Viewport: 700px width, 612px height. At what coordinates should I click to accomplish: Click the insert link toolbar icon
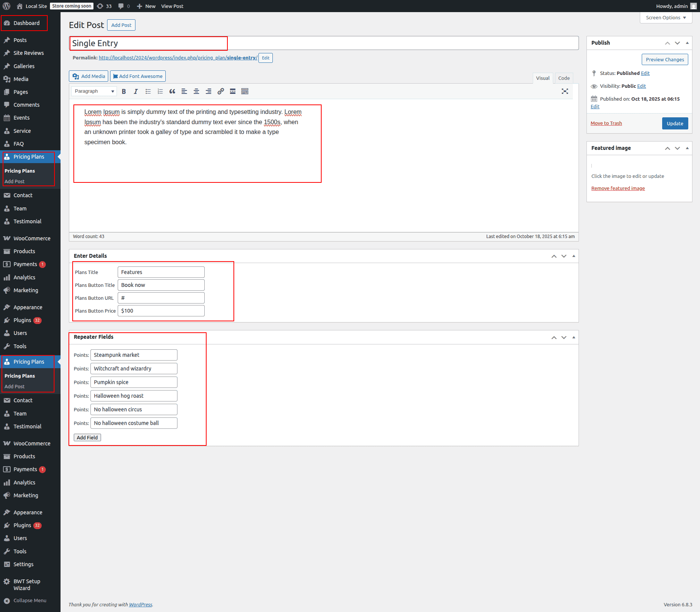tap(221, 91)
